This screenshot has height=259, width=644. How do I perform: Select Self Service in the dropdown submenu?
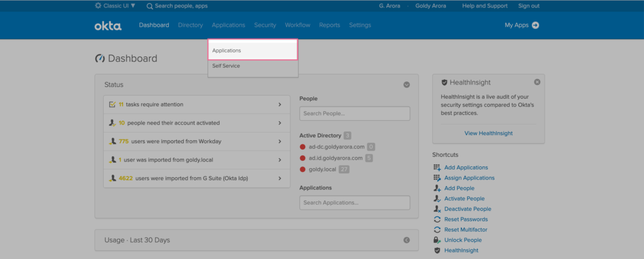click(x=253, y=66)
